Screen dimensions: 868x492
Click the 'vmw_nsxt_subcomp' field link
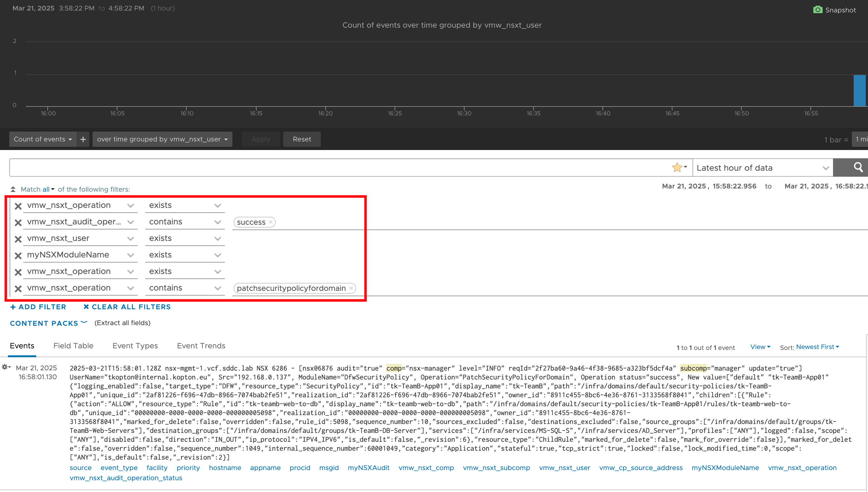(x=496, y=468)
